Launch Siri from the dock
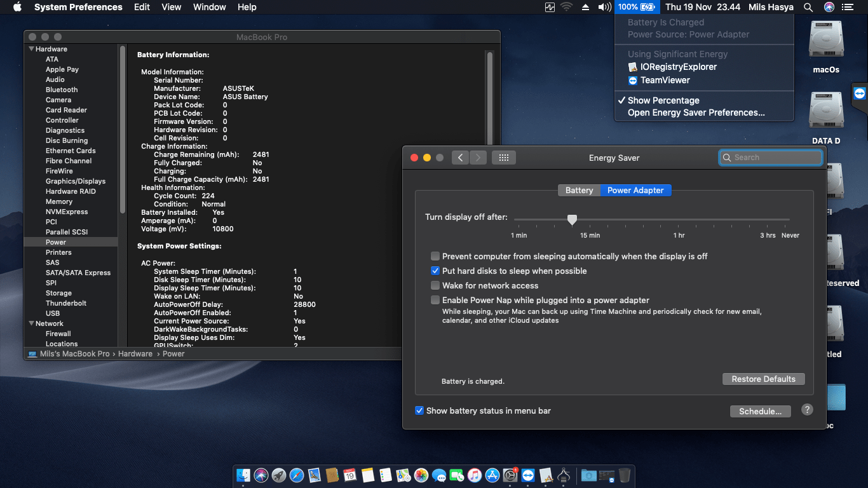 [x=261, y=475]
